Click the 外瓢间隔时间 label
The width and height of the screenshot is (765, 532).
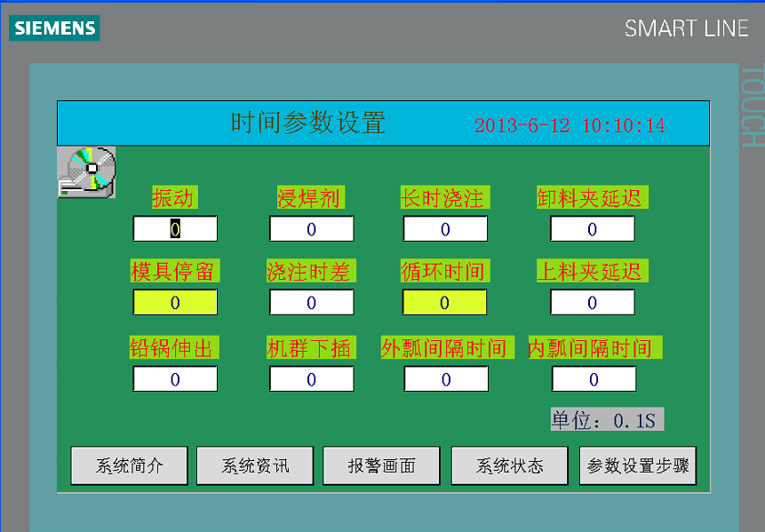pyautogui.click(x=448, y=347)
